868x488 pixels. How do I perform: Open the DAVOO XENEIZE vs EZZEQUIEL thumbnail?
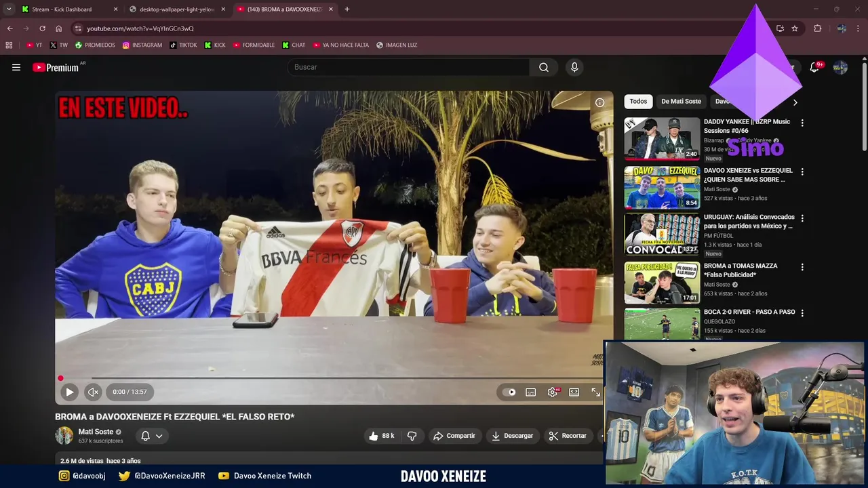click(662, 187)
